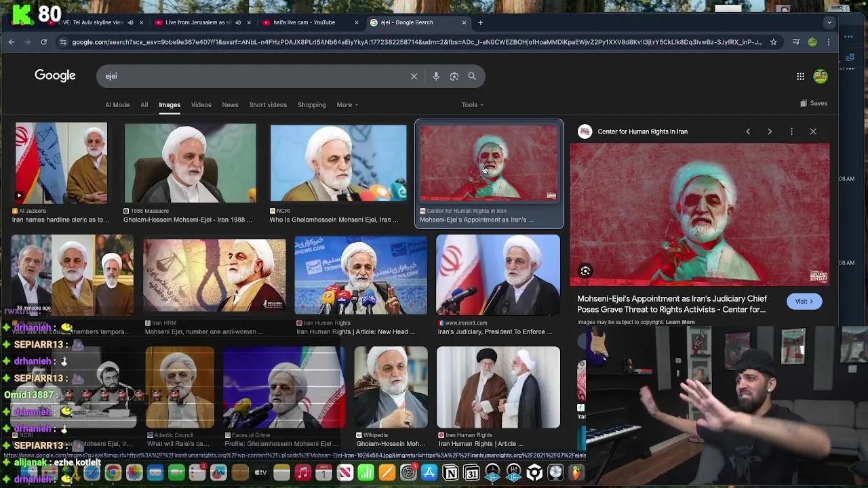This screenshot has width=868, height=488.
Task: Open Notion from the dock
Action: pyautogui.click(x=450, y=472)
